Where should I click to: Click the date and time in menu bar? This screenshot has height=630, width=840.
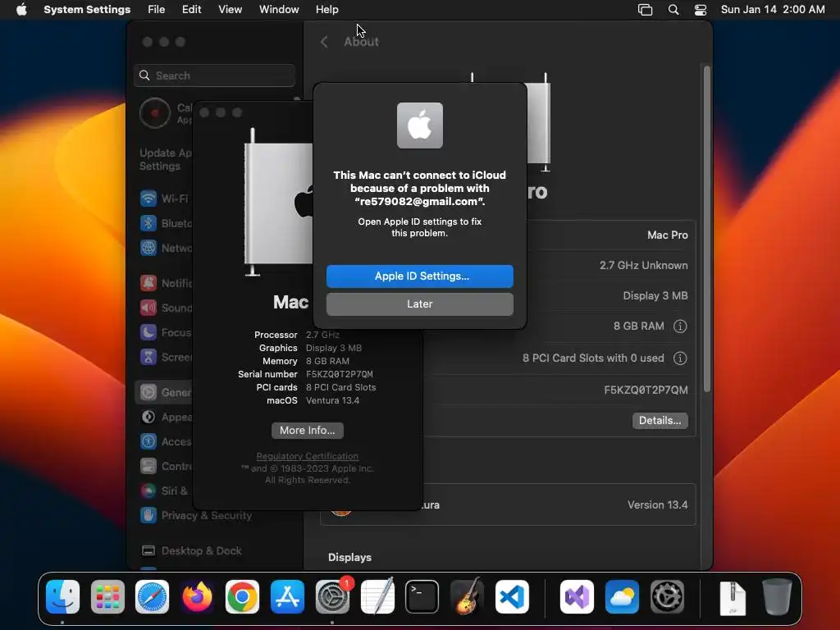[x=773, y=10]
